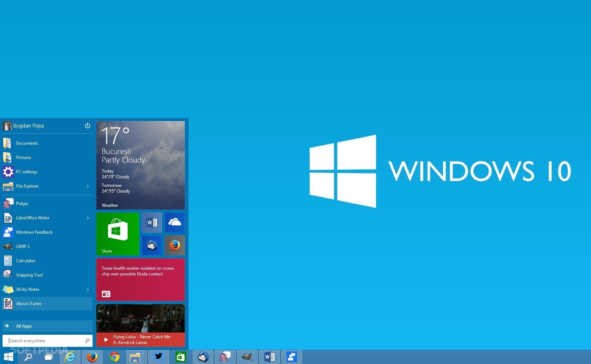Open the Search magnifier on taskbar
Screen dimensions: 591x364
point(28,356)
